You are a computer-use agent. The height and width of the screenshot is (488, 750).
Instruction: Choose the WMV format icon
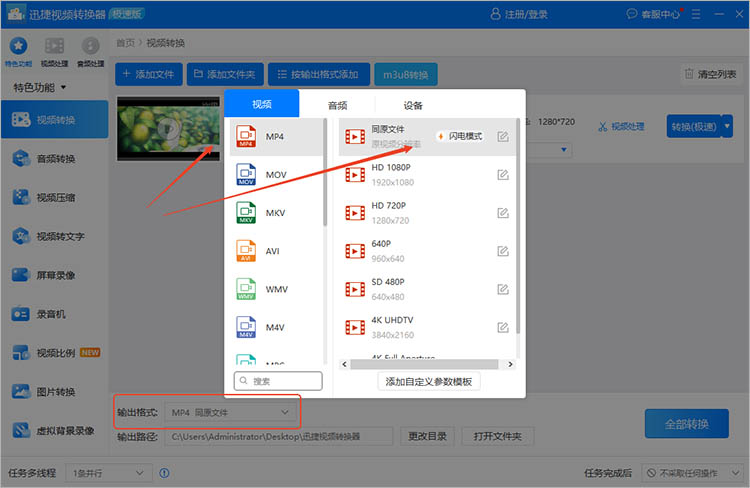coord(246,289)
